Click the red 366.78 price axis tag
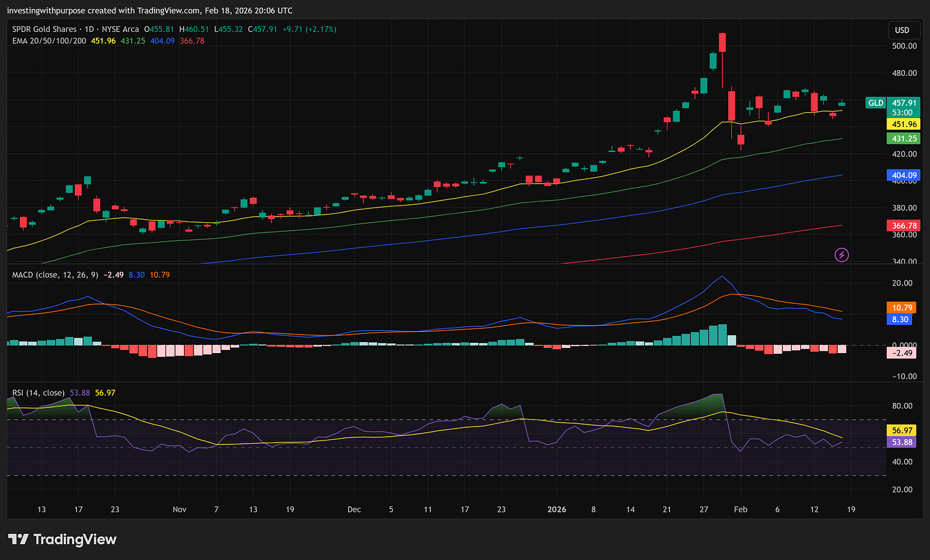 pos(904,225)
